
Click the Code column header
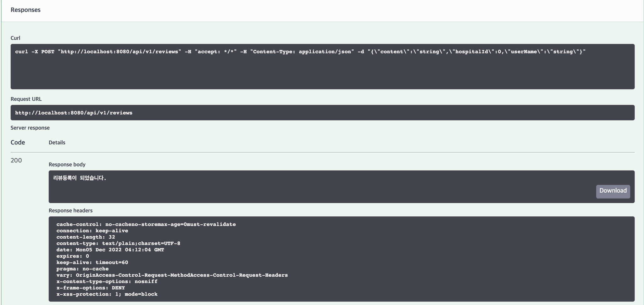pos(18,143)
